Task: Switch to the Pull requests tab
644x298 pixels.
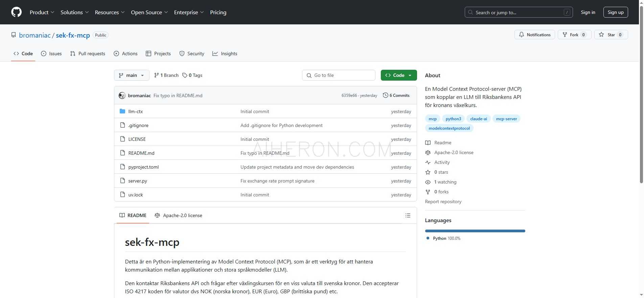Action: pyautogui.click(x=88, y=54)
